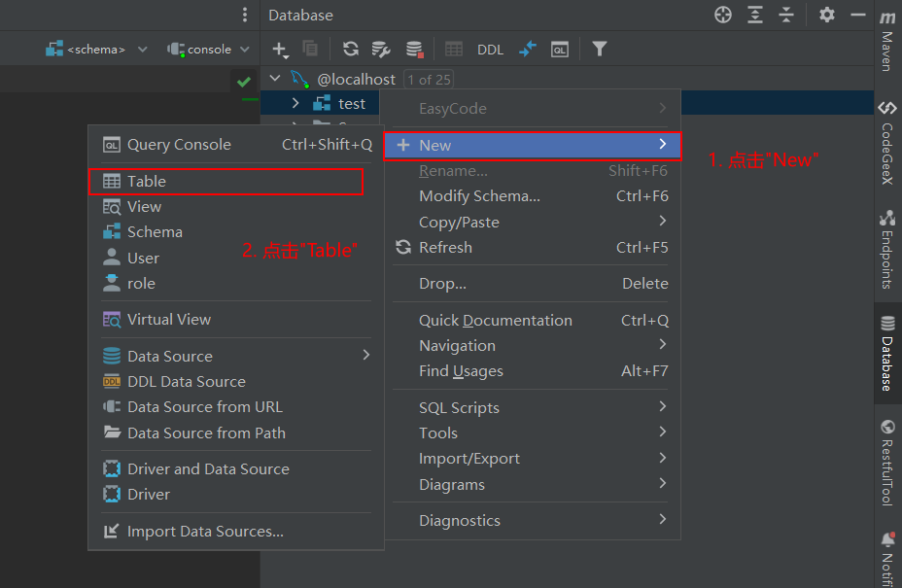The image size is (902, 588).
Task: Click the Collapse All icon in Database header
Action: (x=785, y=15)
